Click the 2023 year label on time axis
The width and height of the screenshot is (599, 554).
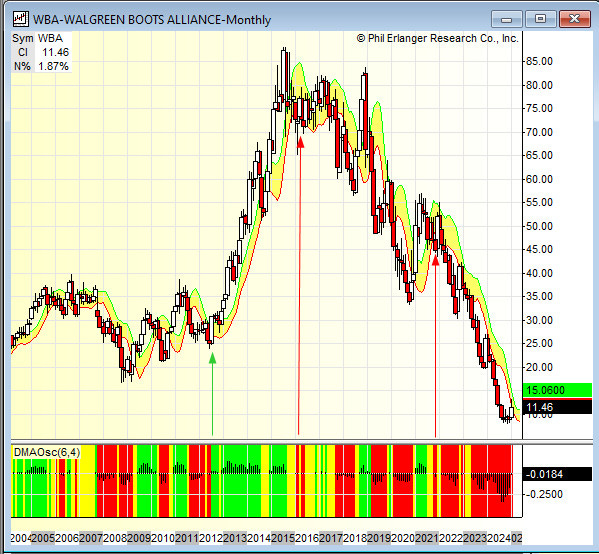pyautogui.click(x=475, y=538)
